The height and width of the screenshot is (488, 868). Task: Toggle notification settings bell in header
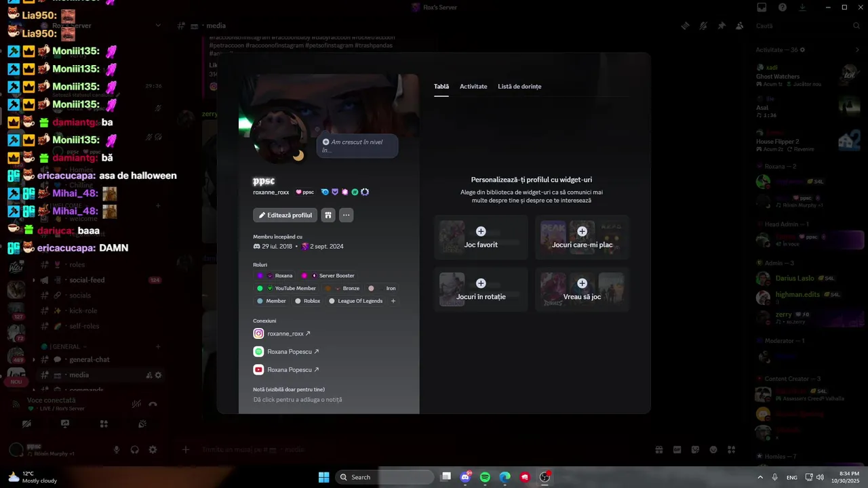pos(703,26)
